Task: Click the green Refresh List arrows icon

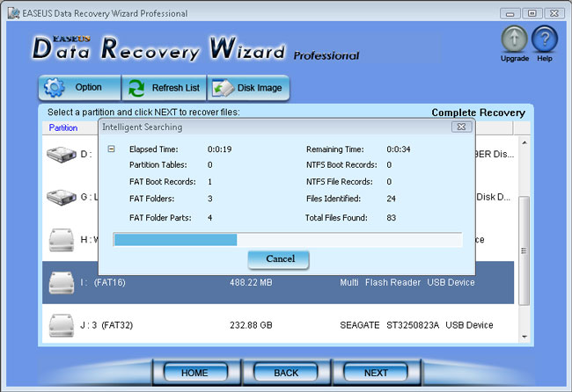Action: click(136, 88)
